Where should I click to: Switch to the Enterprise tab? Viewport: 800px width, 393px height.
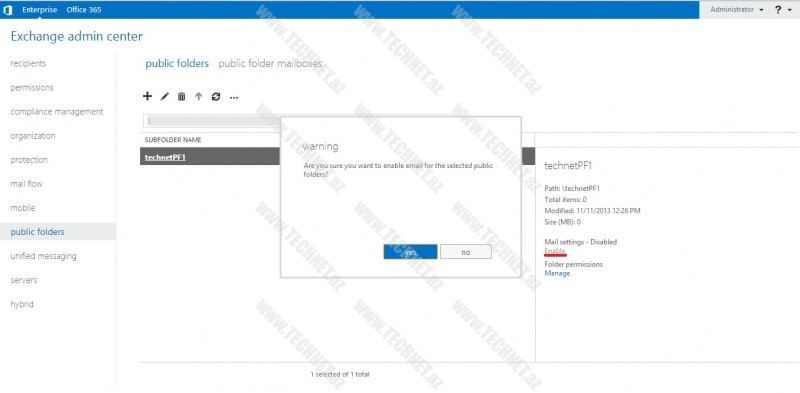40,10
